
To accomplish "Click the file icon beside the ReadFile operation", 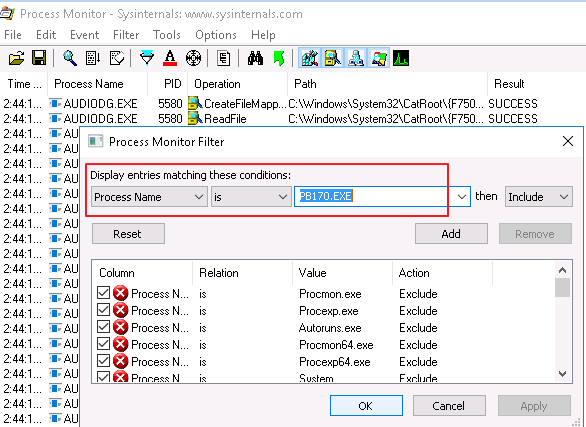I will 195,118.
